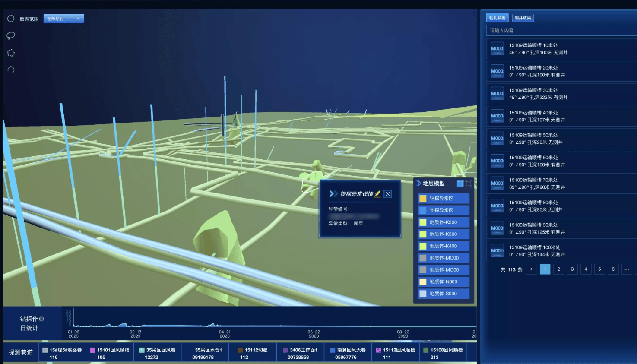Click the edit pencil icon in 物探异常详情
Screen dimensions: 637x364
tap(377, 194)
